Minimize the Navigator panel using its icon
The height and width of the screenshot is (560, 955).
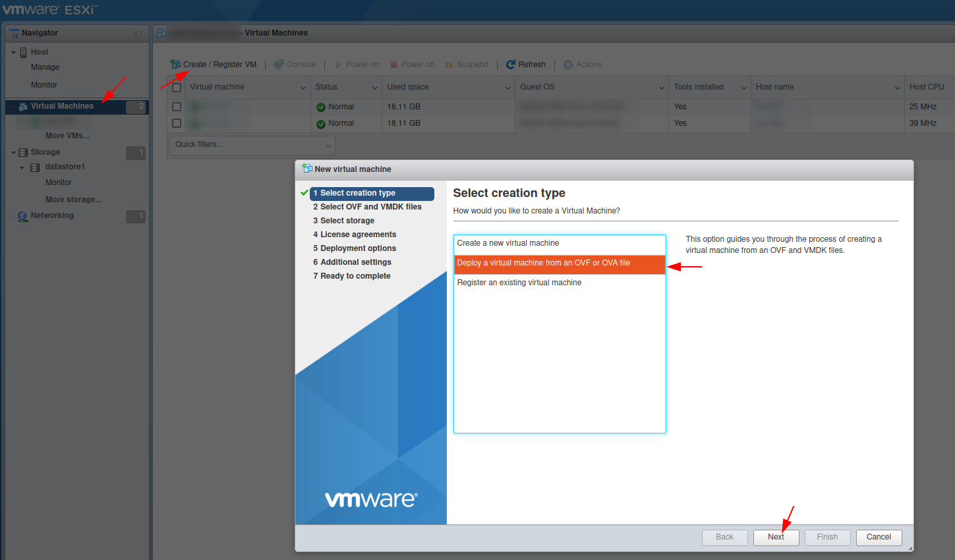click(x=138, y=34)
